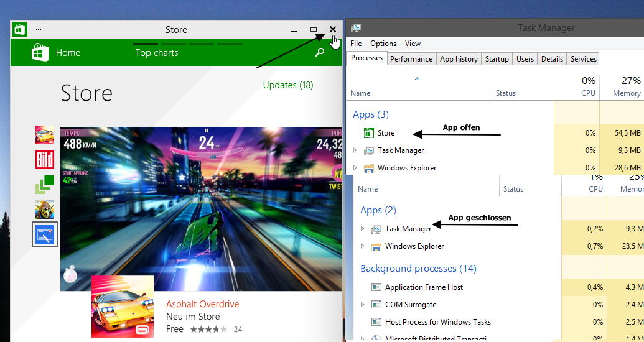Screen dimensions: 644x342
Task: Click the 28,6 MB memory value
Action: (x=627, y=167)
